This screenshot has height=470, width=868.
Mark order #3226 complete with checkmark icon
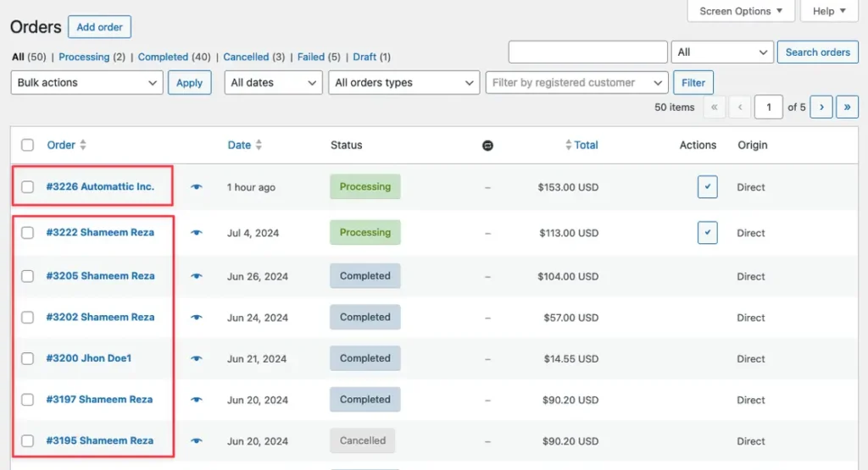pyautogui.click(x=707, y=187)
